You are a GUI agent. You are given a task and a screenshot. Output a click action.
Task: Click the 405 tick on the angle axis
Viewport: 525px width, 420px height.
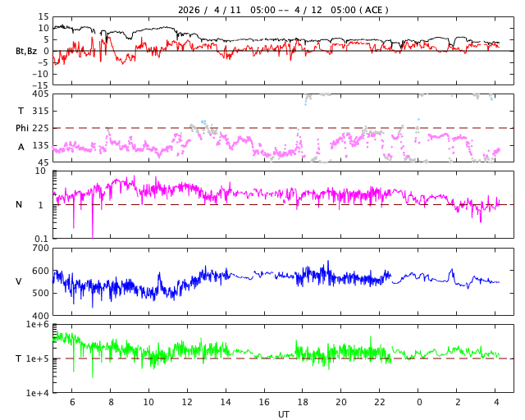40,94
